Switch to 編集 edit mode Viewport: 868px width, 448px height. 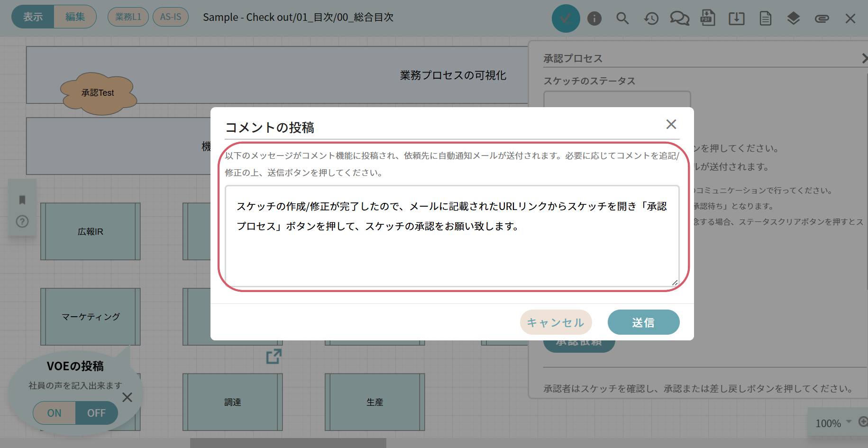[x=75, y=17]
